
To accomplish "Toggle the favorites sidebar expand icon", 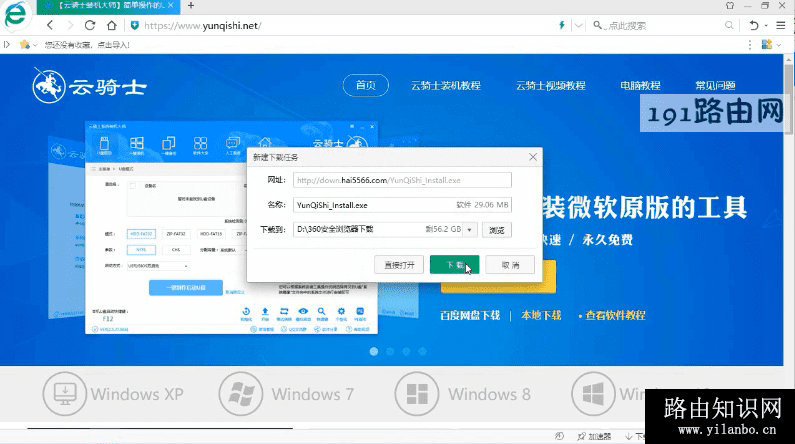I will pyautogui.click(x=7, y=45).
